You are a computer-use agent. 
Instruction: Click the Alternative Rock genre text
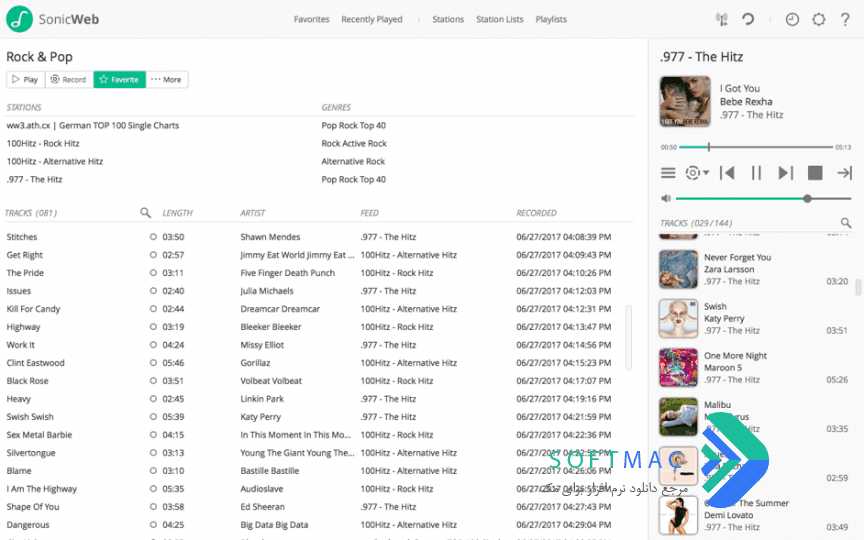[x=353, y=161]
